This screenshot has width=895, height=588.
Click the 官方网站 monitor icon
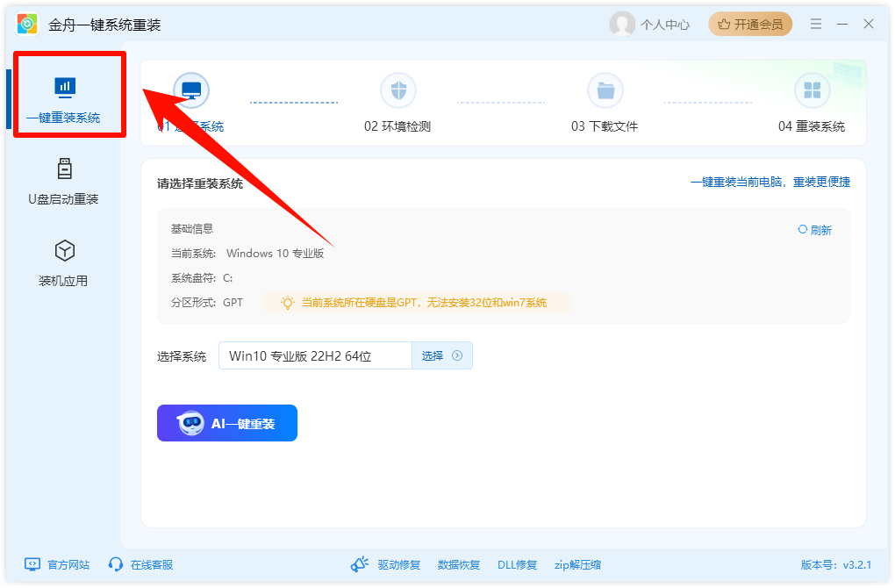32,564
